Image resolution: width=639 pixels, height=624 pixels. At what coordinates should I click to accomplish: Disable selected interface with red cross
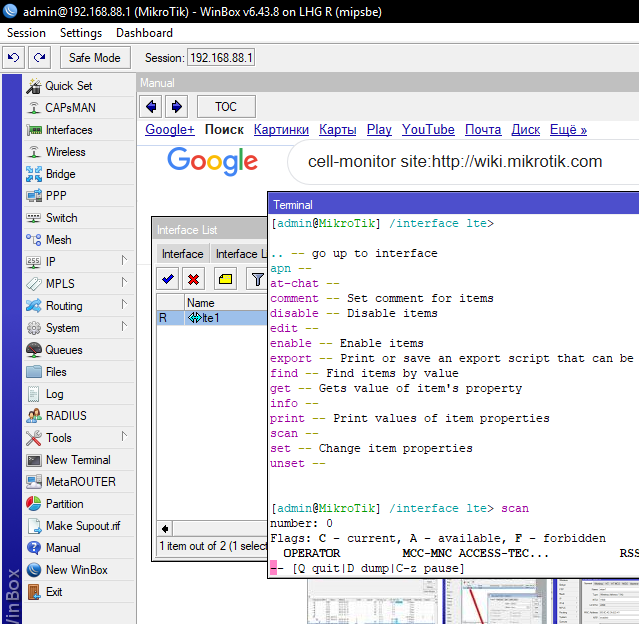pos(193,279)
